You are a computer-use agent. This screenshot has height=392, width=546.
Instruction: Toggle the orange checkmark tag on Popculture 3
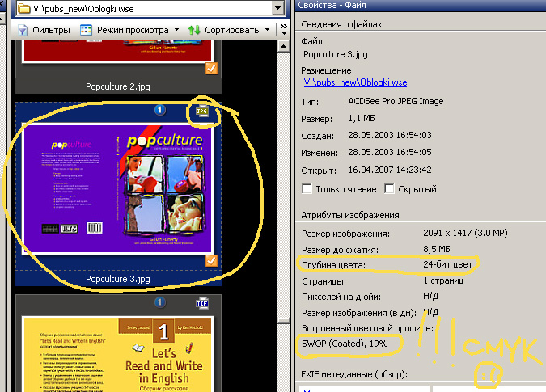(x=211, y=260)
